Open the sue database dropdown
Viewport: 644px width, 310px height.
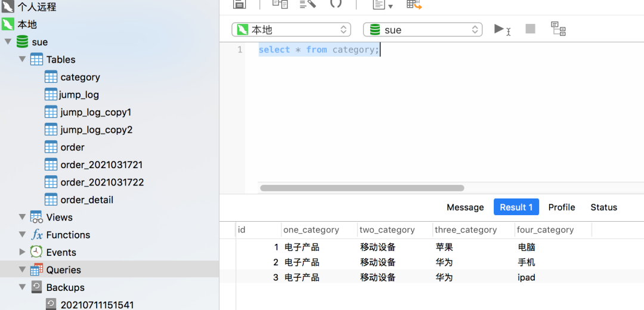click(423, 30)
